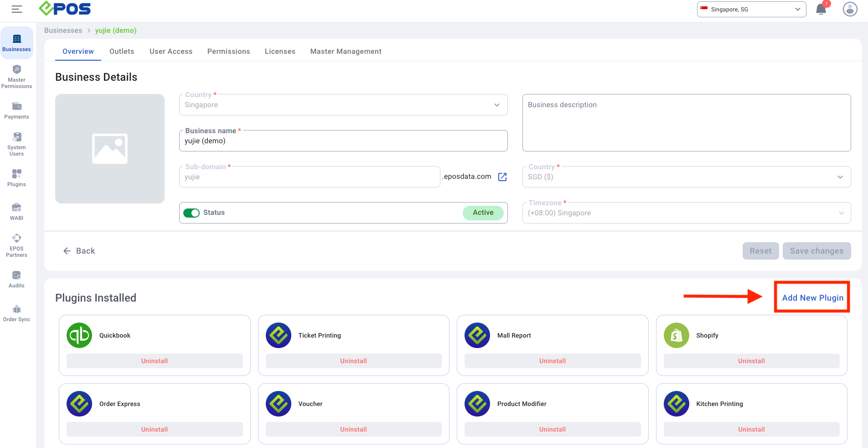Uninstall the Kitchen Printing plugin
Screen dimensions: 868x448
[751, 429]
